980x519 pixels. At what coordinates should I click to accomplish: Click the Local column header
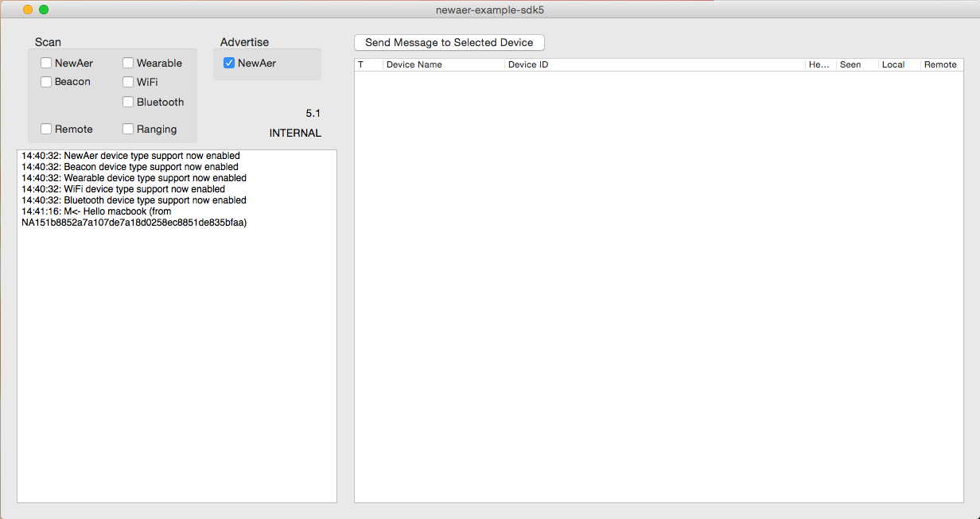[900, 64]
